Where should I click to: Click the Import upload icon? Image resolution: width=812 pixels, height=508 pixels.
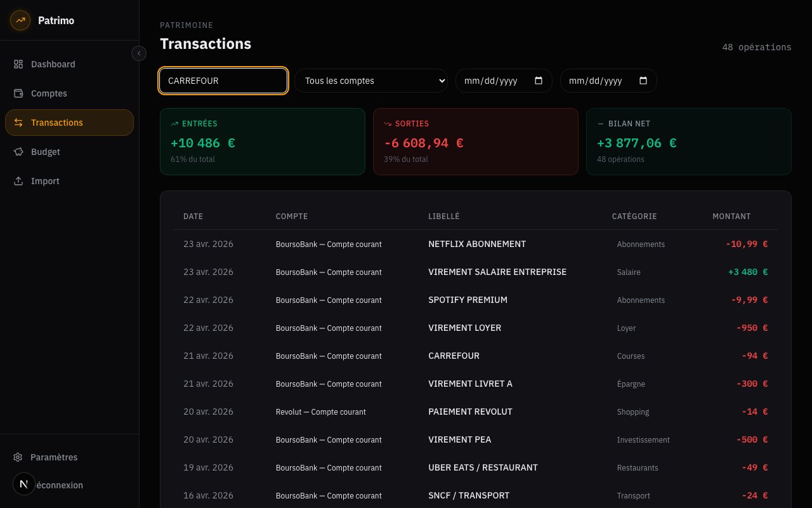tap(18, 181)
